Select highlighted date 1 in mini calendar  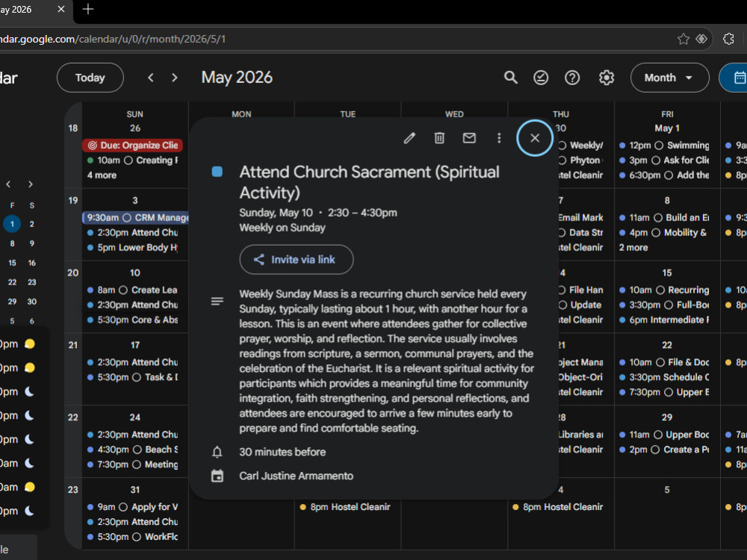click(12, 224)
